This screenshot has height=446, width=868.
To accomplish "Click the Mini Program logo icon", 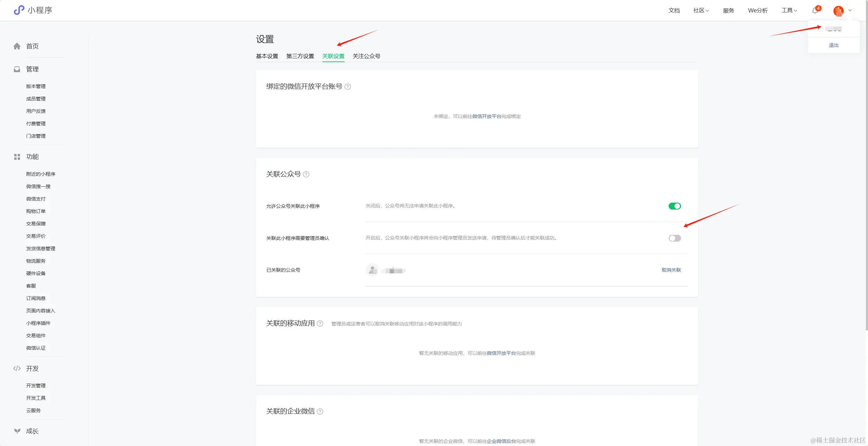I will (x=19, y=10).
